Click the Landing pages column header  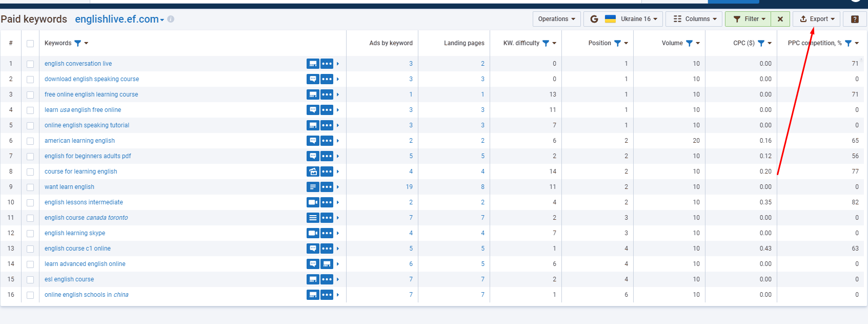pyautogui.click(x=464, y=43)
